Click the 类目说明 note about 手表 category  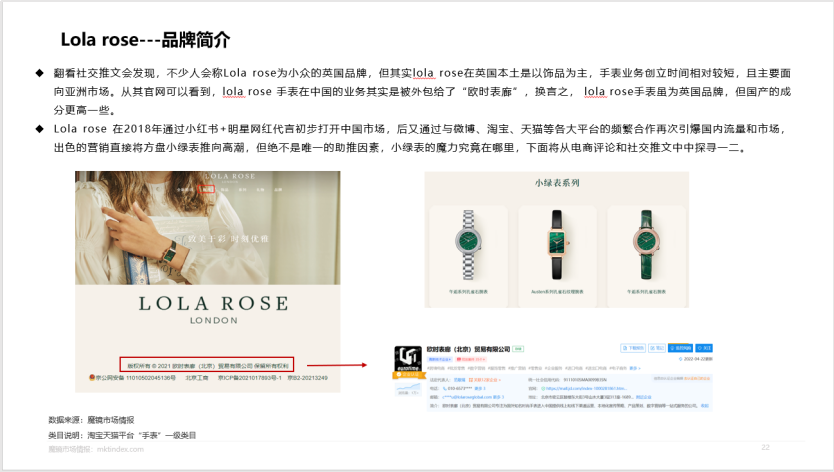click(122, 435)
